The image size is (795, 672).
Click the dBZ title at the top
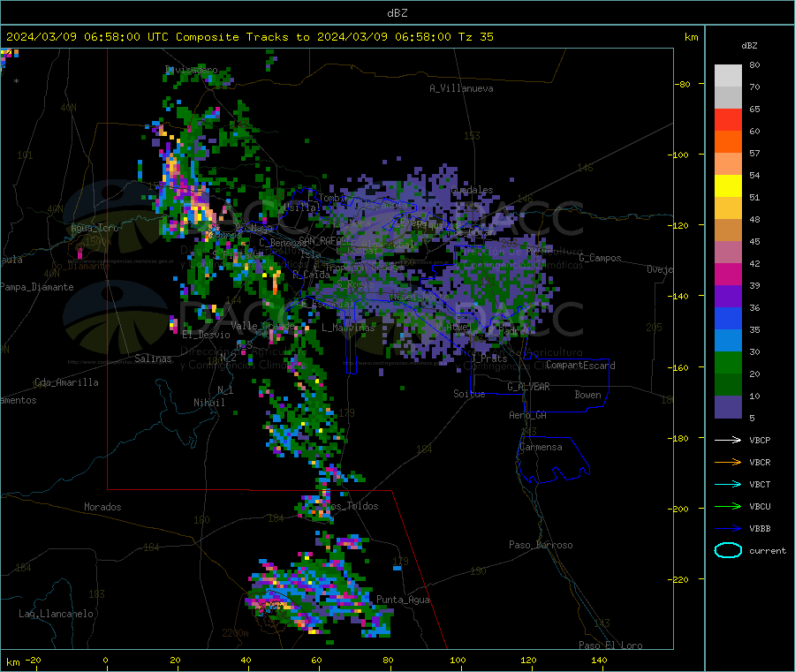click(x=397, y=13)
